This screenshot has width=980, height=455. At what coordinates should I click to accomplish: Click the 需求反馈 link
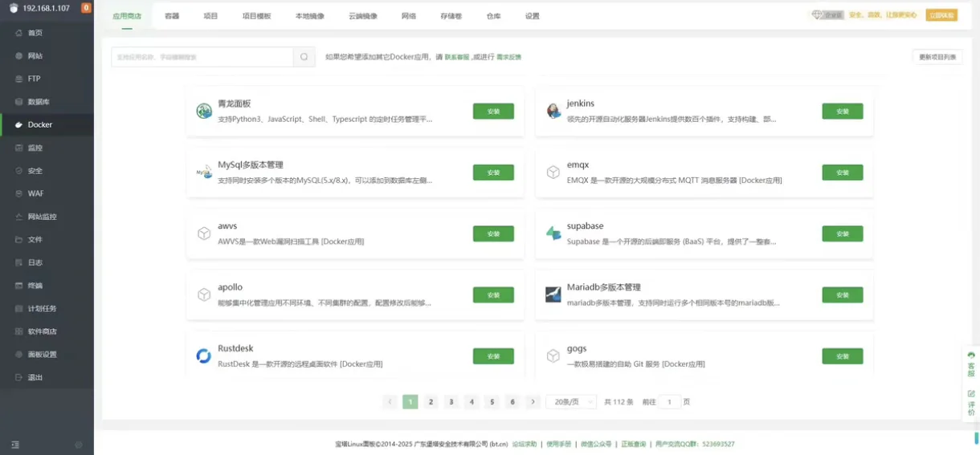point(508,57)
